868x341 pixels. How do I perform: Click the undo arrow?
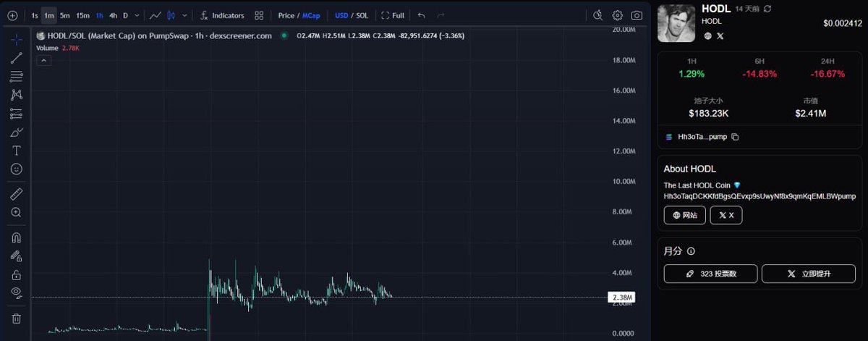[422, 15]
